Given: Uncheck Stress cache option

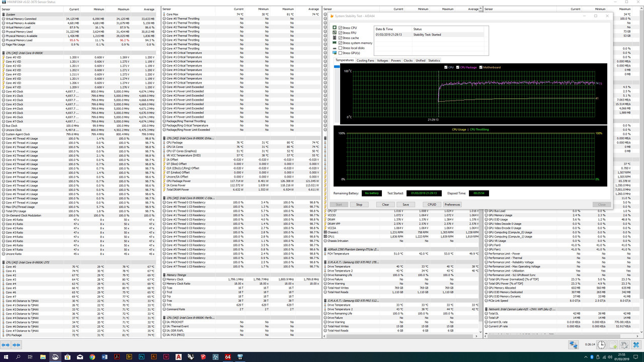Looking at the screenshot, I should (341, 38).
